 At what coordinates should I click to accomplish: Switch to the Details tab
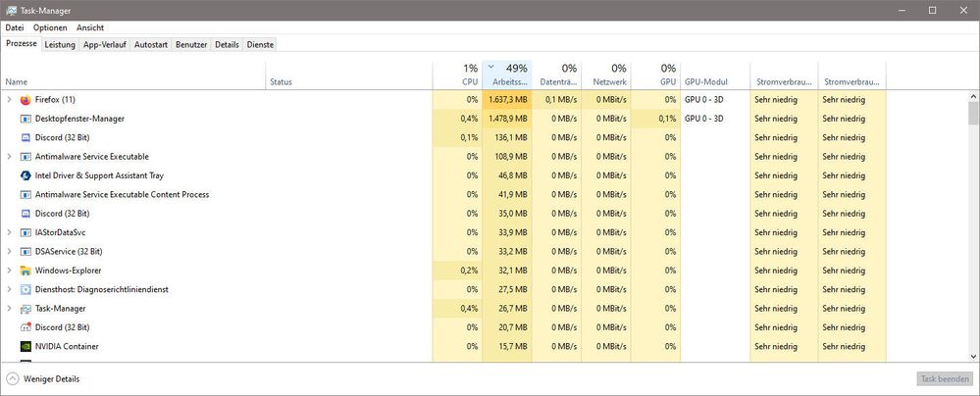click(227, 45)
